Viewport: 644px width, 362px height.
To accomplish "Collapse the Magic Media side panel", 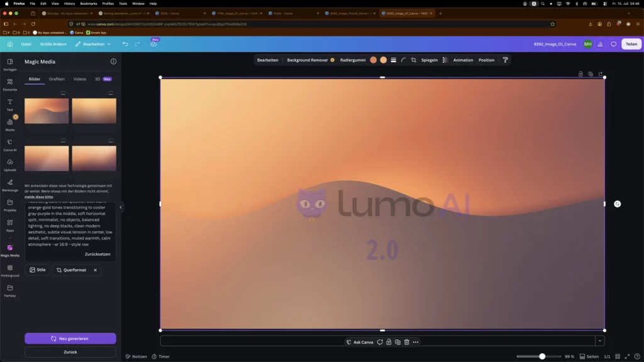I will (x=120, y=207).
